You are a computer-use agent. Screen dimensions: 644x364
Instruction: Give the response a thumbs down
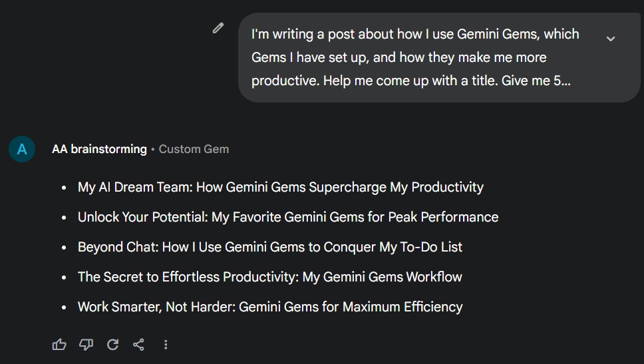(86, 344)
